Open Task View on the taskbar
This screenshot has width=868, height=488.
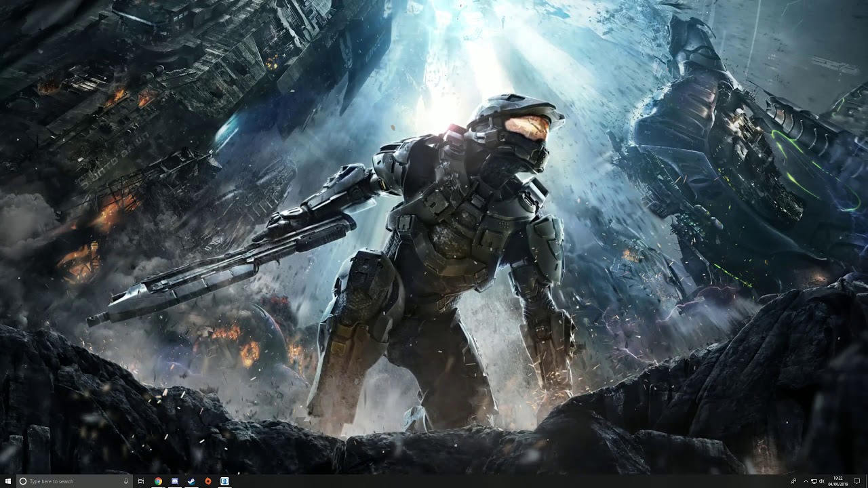tap(141, 481)
